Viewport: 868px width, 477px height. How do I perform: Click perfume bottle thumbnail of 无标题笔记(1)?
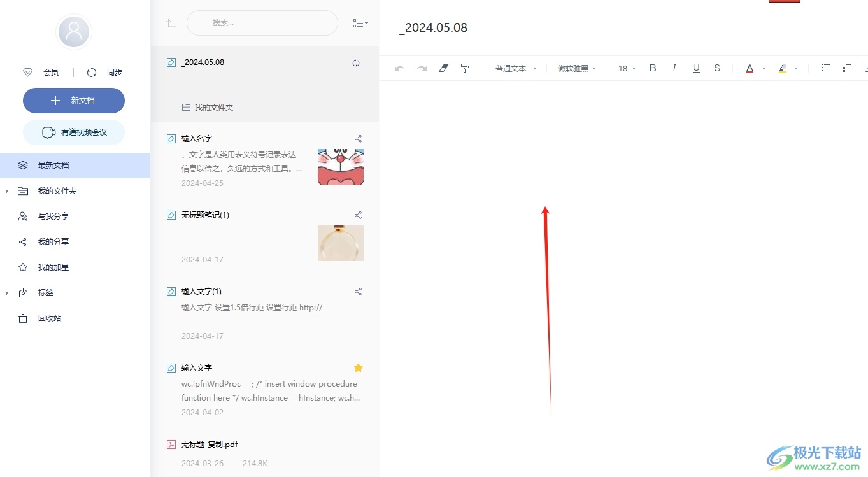click(341, 243)
